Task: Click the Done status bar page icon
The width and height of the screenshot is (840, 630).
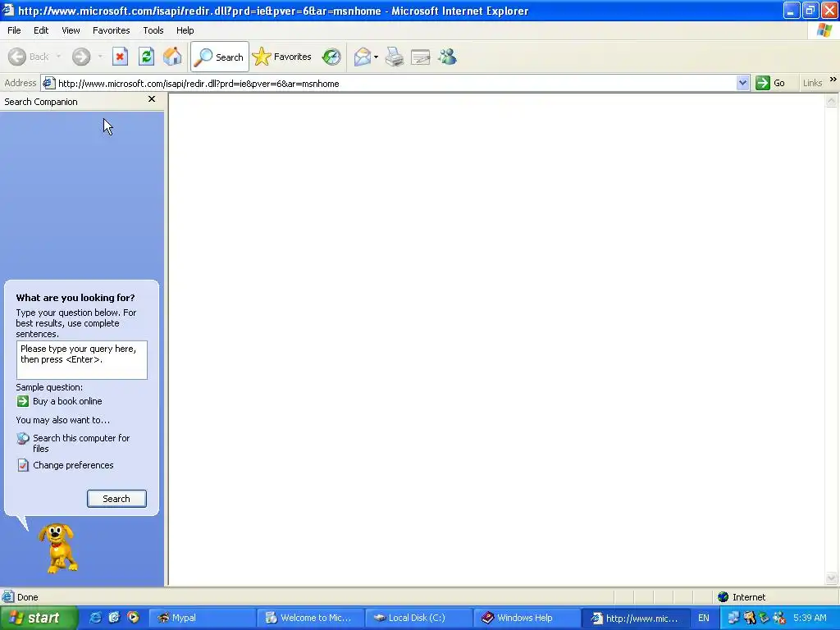Action: (x=8, y=597)
